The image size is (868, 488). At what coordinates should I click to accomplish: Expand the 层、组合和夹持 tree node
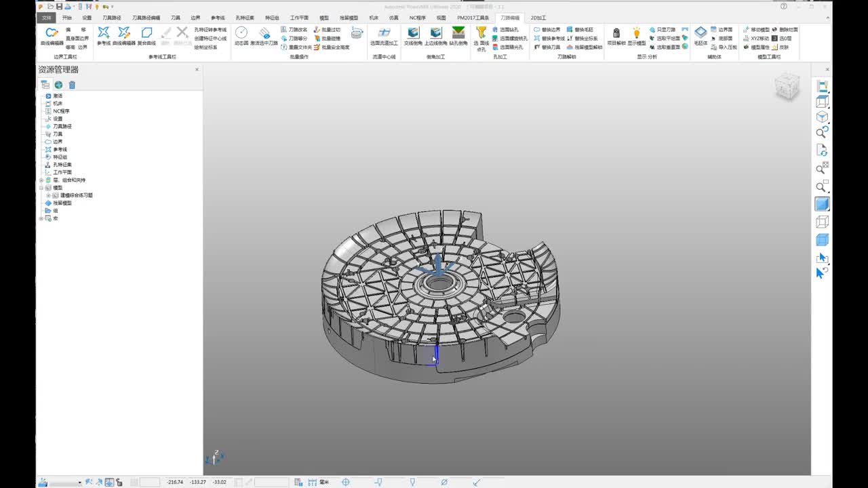click(x=41, y=180)
